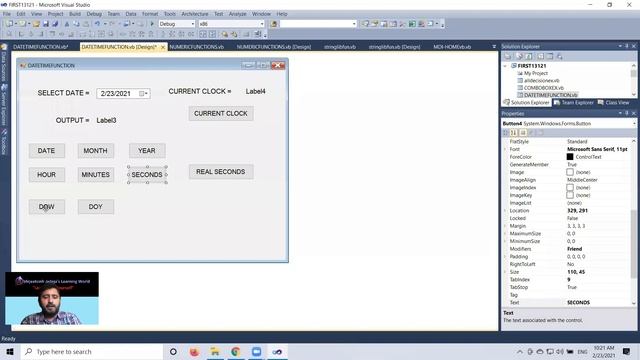Select the DOY button on form

[x=96, y=207]
